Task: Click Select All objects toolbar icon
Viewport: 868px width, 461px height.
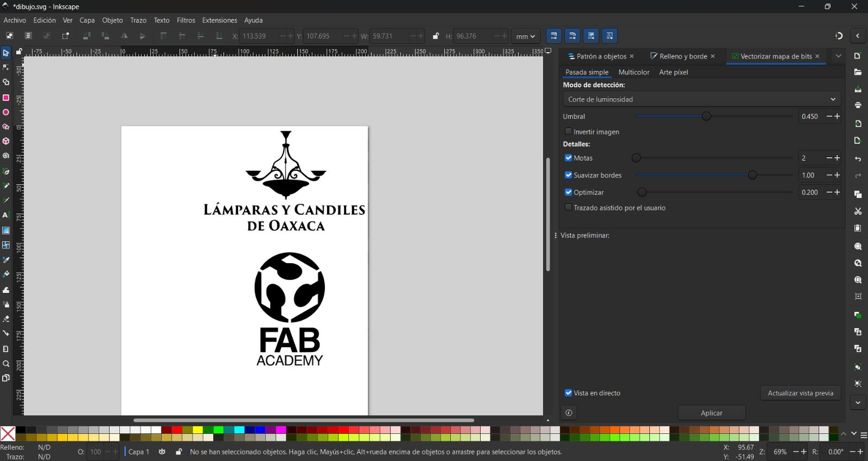Action: pyautogui.click(x=10, y=36)
